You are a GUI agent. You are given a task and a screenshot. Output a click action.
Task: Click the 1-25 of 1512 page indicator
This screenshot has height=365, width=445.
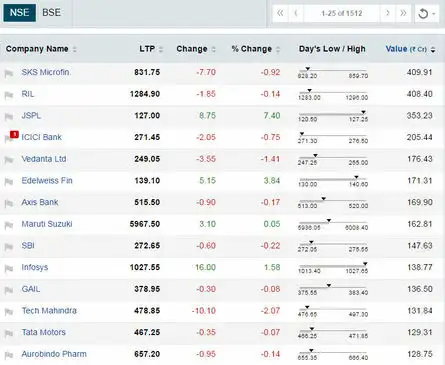pos(341,13)
